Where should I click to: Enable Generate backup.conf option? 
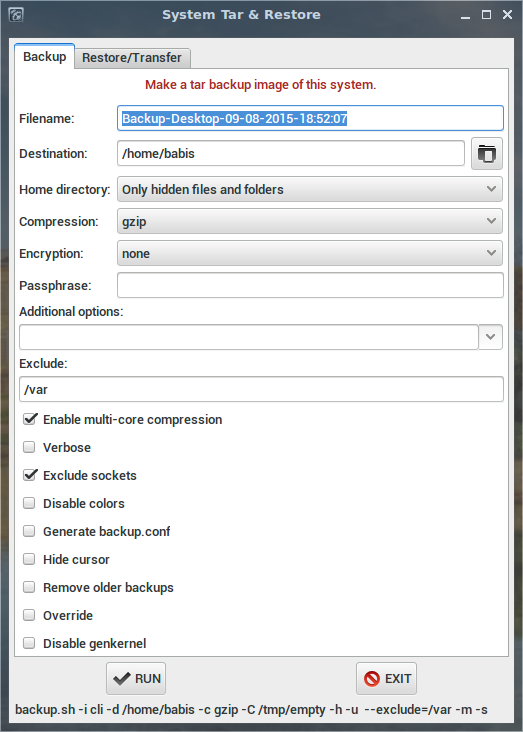pyautogui.click(x=29, y=531)
